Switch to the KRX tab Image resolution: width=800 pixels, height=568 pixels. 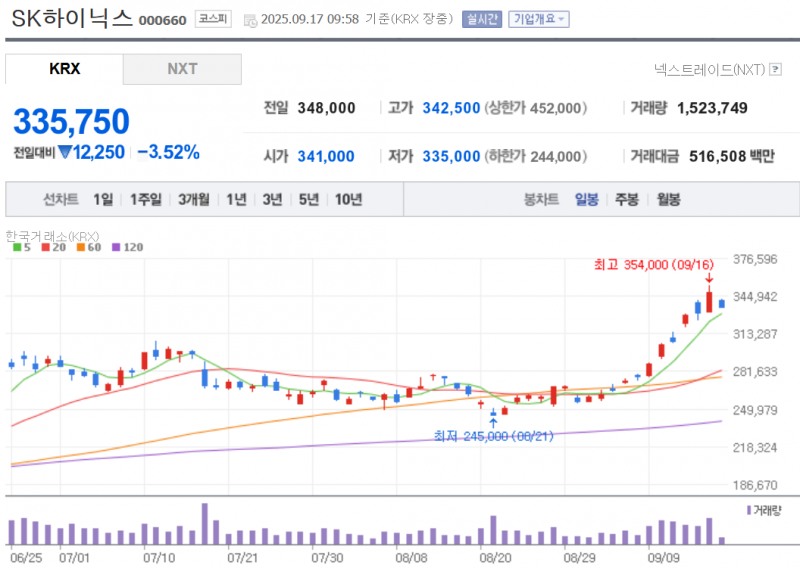pyautogui.click(x=64, y=69)
